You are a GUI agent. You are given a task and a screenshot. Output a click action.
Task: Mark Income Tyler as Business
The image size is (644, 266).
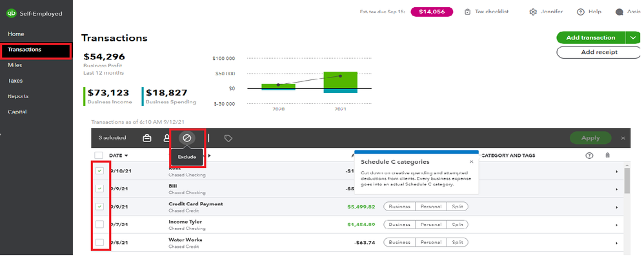(x=399, y=225)
